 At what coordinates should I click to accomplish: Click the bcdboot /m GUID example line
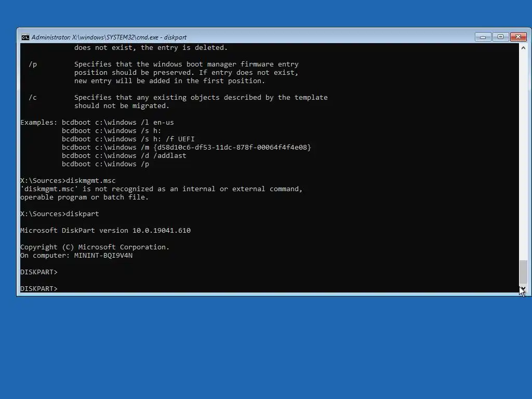click(187, 147)
